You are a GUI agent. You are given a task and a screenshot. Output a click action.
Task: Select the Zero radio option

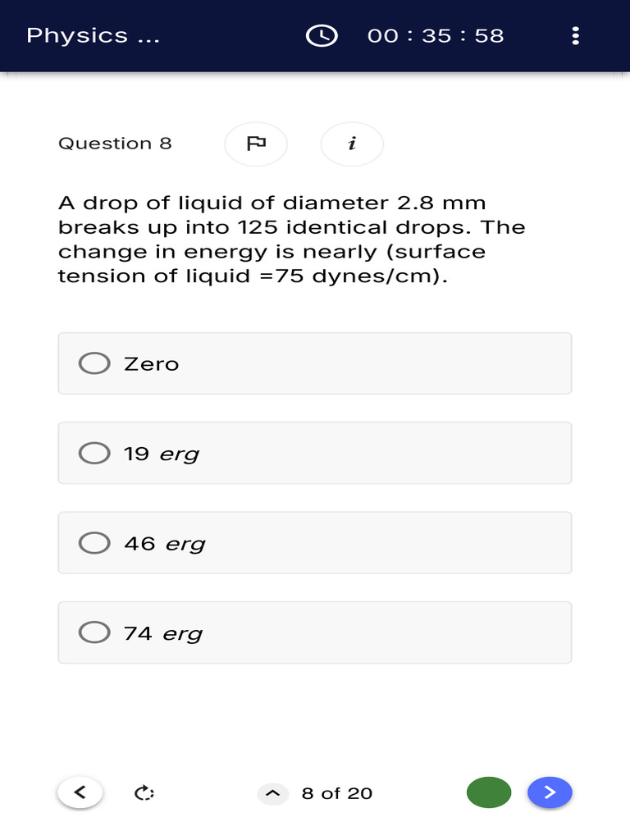(x=94, y=363)
